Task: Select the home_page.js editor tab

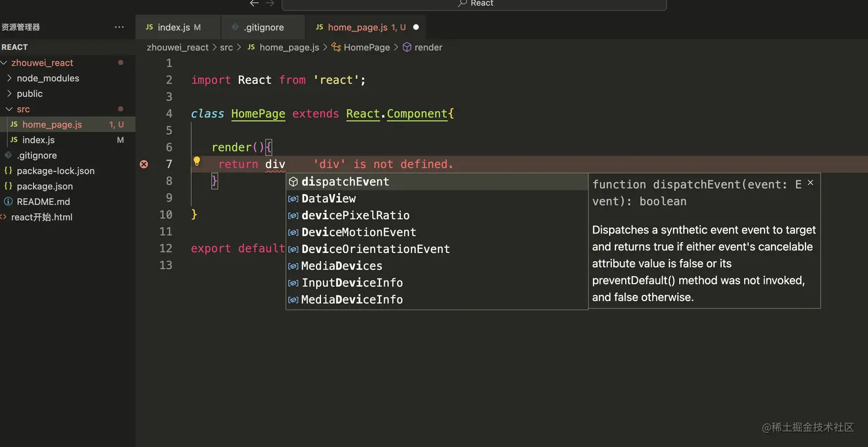Action: click(x=366, y=27)
